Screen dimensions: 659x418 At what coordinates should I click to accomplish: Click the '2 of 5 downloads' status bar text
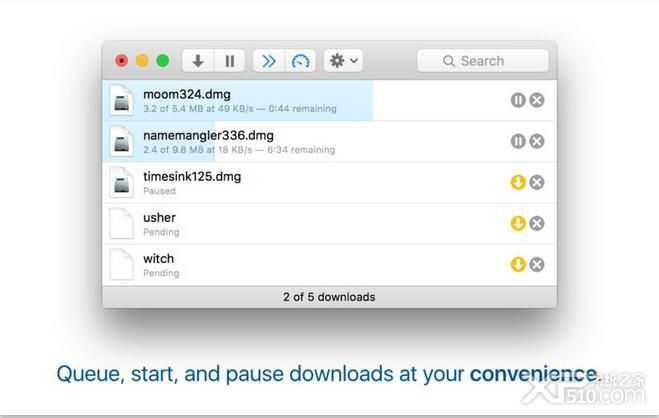pyautogui.click(x=329, y=297)
